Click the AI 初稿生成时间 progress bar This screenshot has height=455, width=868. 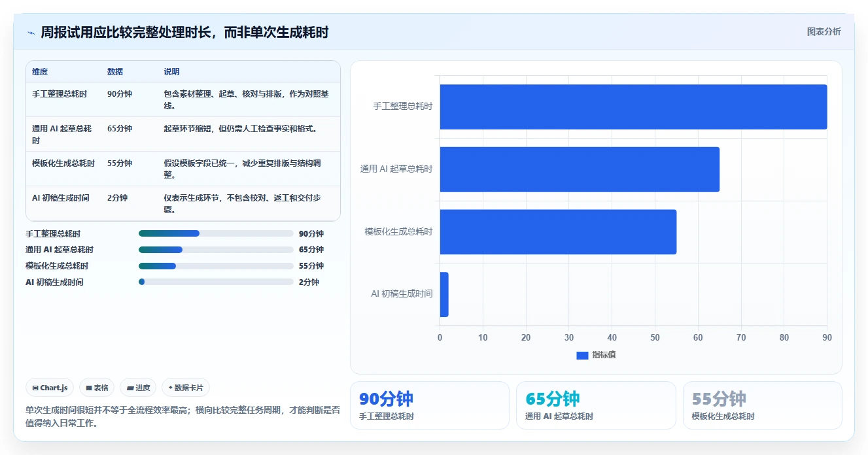click(216, 282)
